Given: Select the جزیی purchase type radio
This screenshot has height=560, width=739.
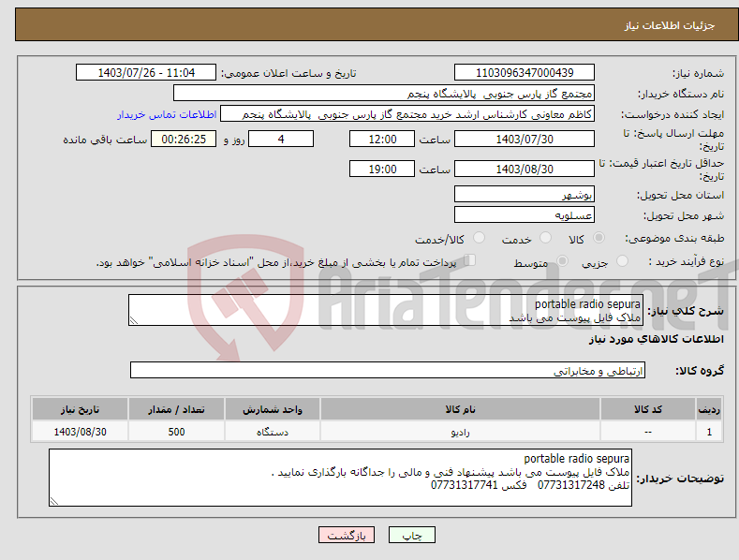Looking at the screenshot, I should pos(622,260).
